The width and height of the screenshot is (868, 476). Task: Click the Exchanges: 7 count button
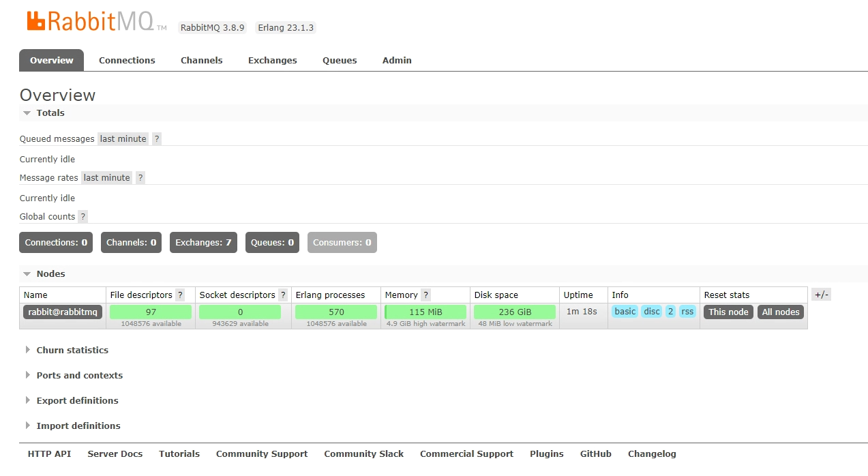tap(203, 242)
